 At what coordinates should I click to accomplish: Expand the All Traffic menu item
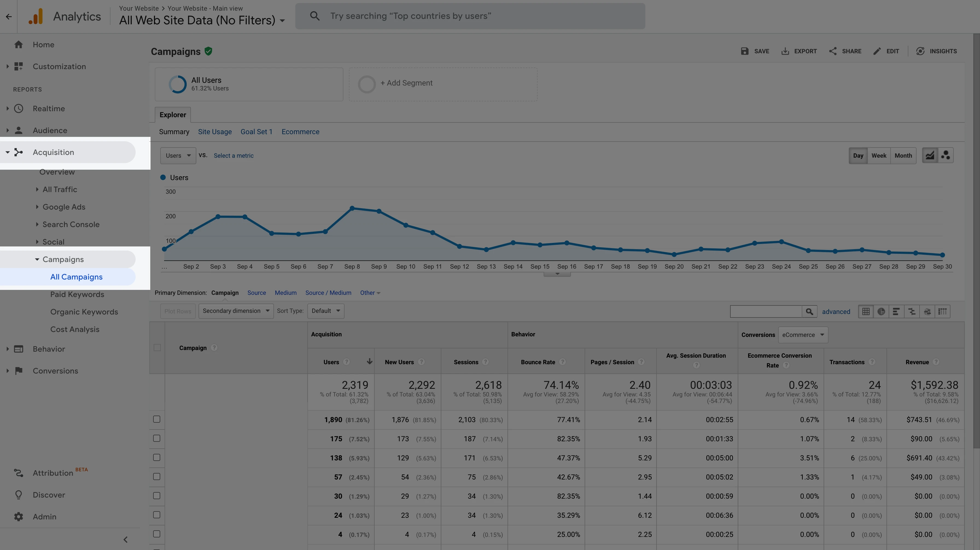pos(60,189)
